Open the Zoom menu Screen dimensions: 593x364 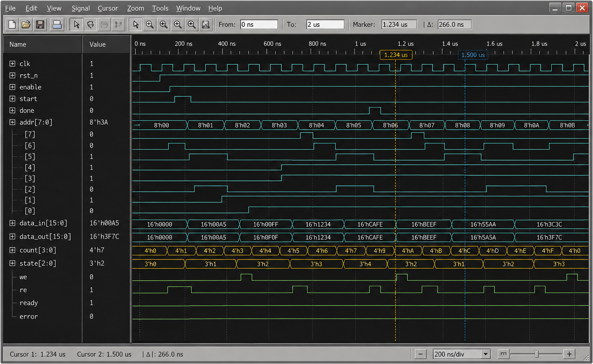click(x=136, y=8)
